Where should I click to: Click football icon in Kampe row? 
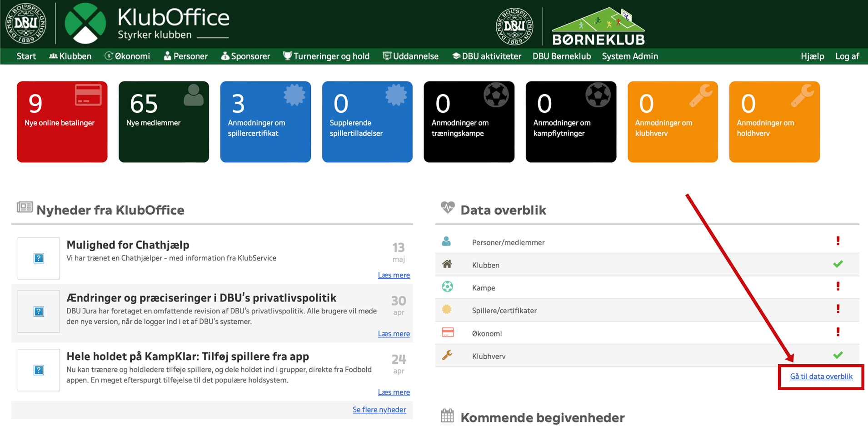(x=447, y=286)
